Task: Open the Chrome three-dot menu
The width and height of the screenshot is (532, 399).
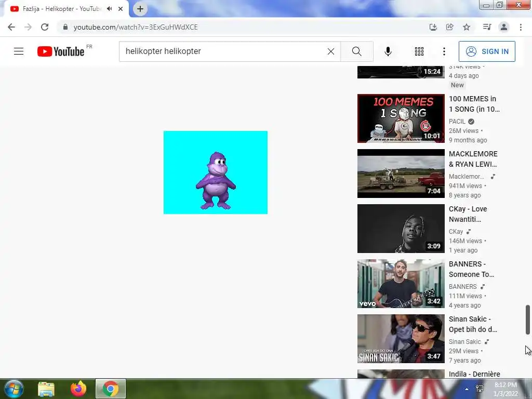Action: click(x=521, y=27)
